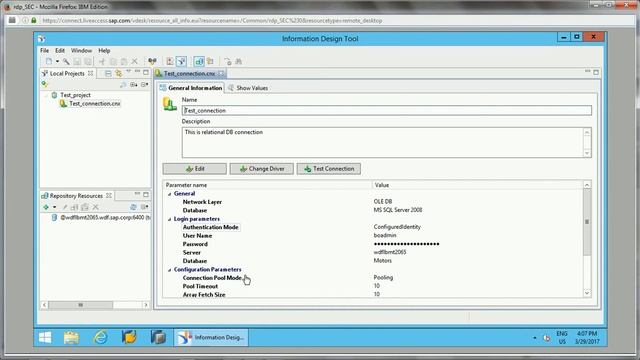This screenshot has width=640, height=360.
Task: Toggle Link with Editor in Local Projects header
Action: click(118, 73)
